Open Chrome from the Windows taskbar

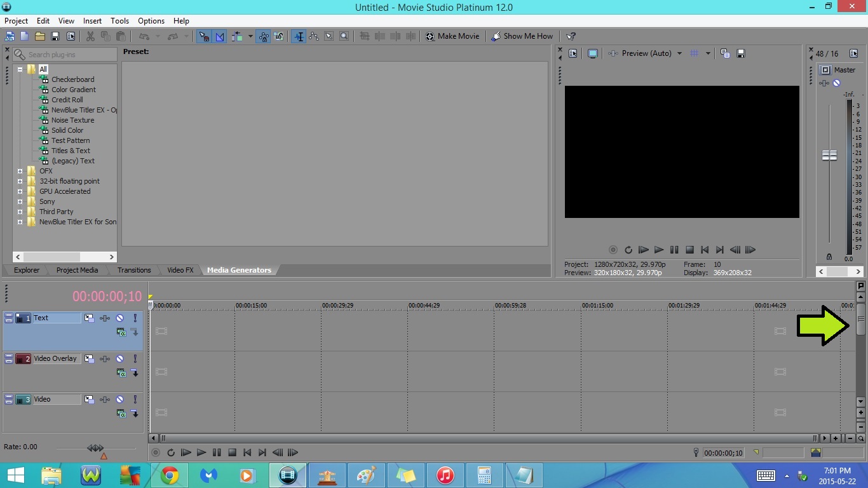(170, 475)
